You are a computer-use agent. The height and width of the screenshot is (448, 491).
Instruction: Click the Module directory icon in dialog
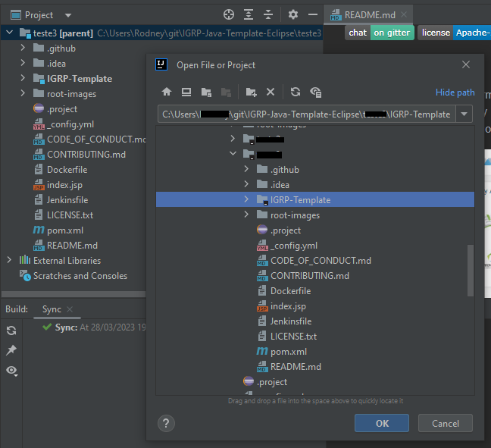pyautogui.click(x=226, y=92)
